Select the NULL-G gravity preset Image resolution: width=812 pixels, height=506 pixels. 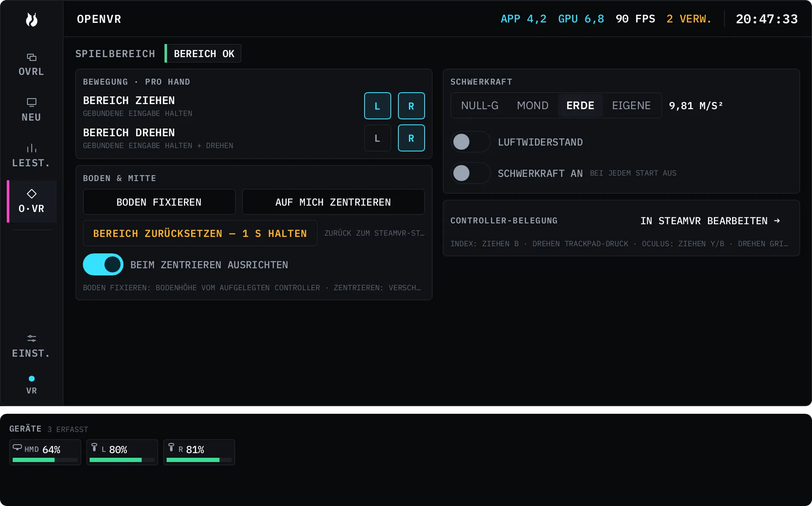click(480, 105)
